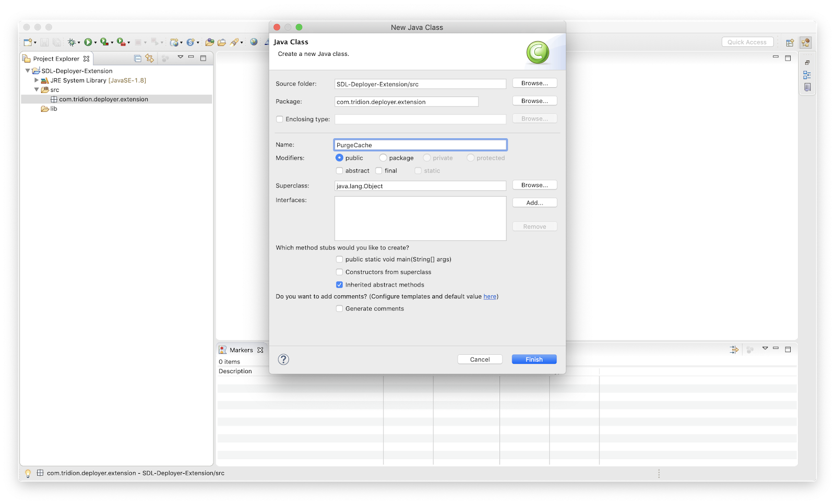The width and height of the screenshot is (835, 504).
Task: Open the Project Explorer view menu dropdown
Action: point(181,58)
